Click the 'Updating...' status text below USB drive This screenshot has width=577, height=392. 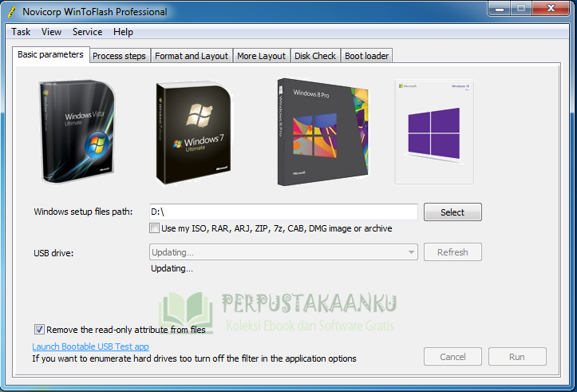(172, 269)
